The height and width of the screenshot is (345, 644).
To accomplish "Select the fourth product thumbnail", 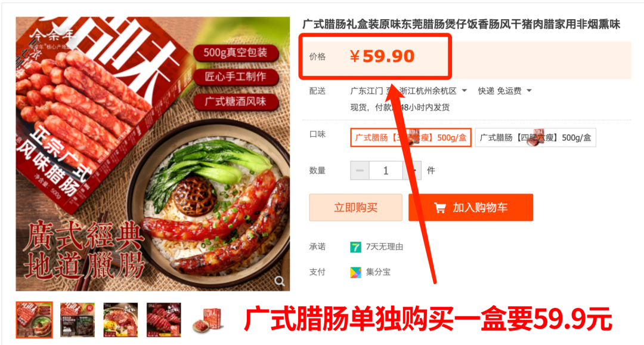I will pos(163,320).
